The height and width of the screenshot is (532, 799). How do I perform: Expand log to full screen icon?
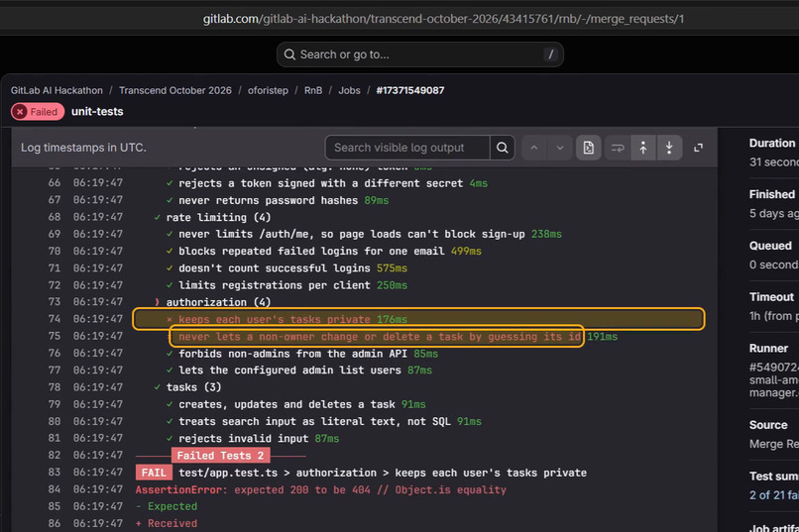tap(699, 148)
